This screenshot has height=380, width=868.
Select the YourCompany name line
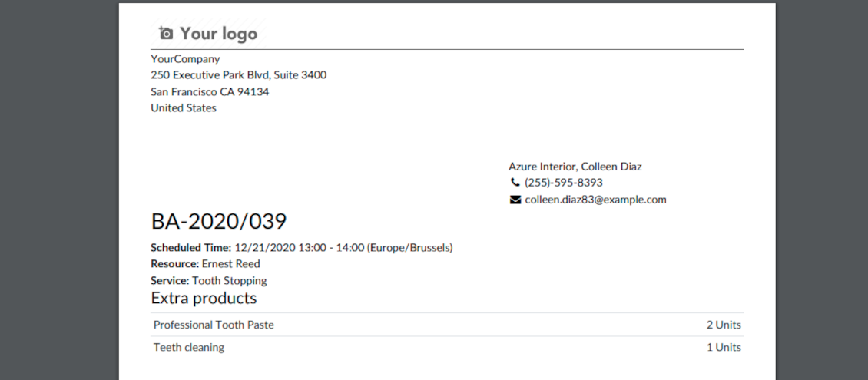[x=185, y=59]
